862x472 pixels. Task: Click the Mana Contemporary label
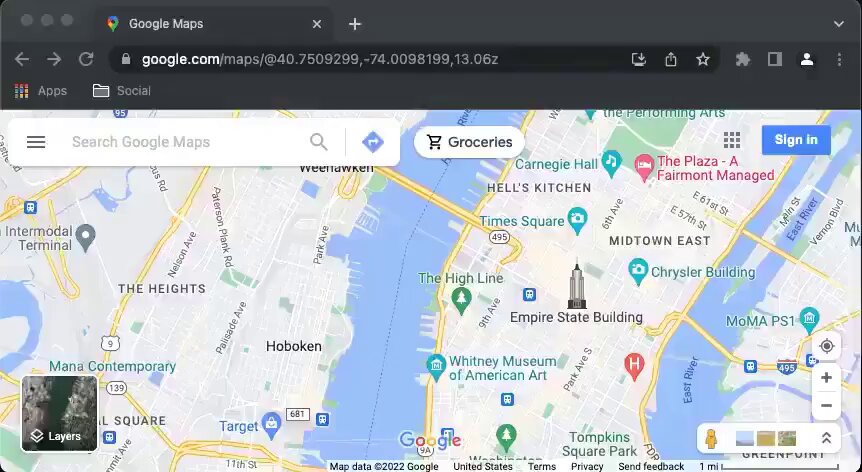pos(113,366)
